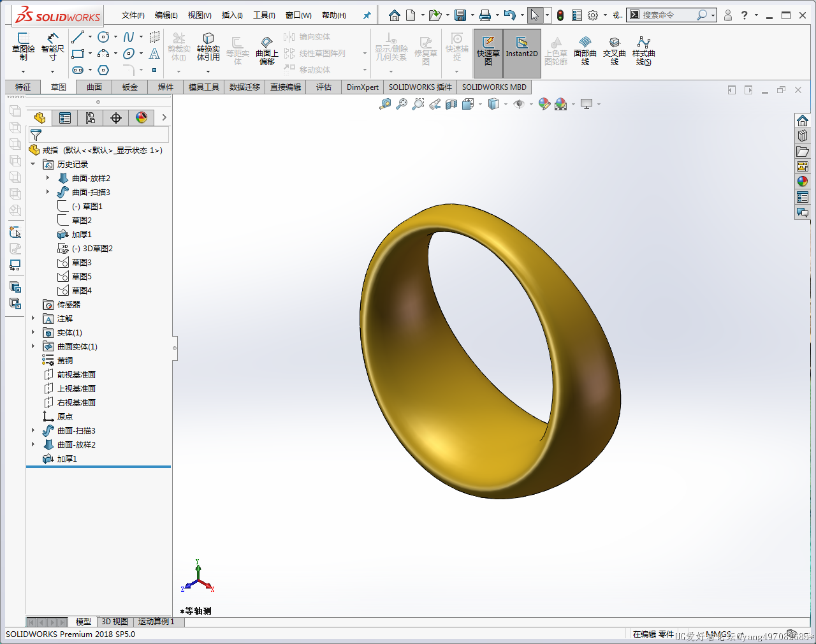Click Rebuild traffic light icon
816x644 pixels.
(x=560, y=15)
